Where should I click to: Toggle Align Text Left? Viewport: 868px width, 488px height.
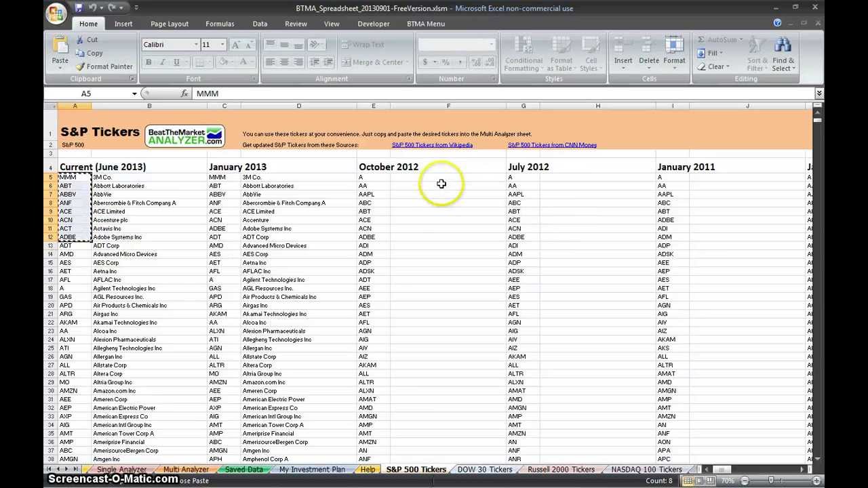pyautogui.click(x=270, y=62)
